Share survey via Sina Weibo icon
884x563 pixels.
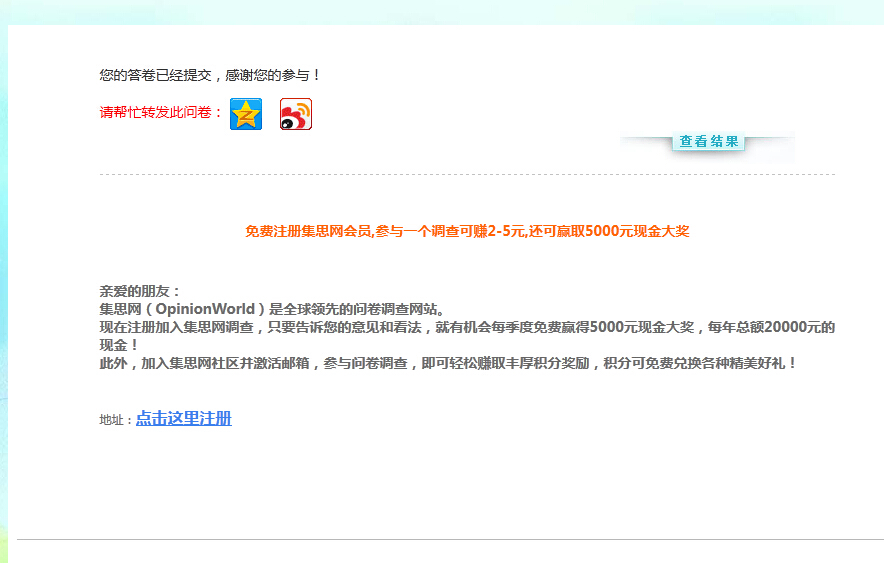(x=295, y=114)
